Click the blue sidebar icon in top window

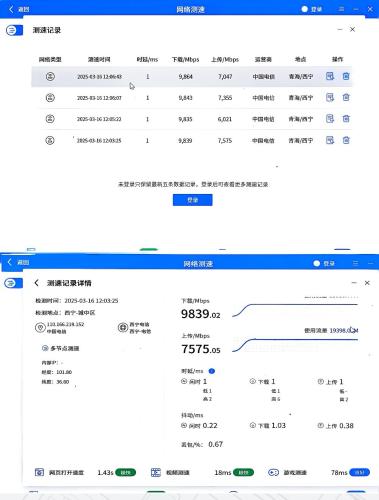point(14,30)
